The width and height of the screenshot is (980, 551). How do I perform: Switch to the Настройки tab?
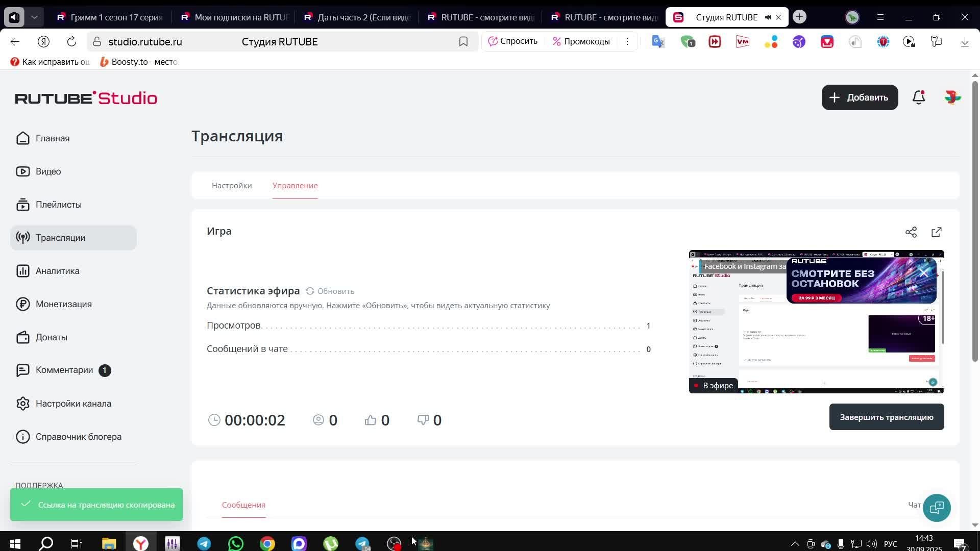232,186
